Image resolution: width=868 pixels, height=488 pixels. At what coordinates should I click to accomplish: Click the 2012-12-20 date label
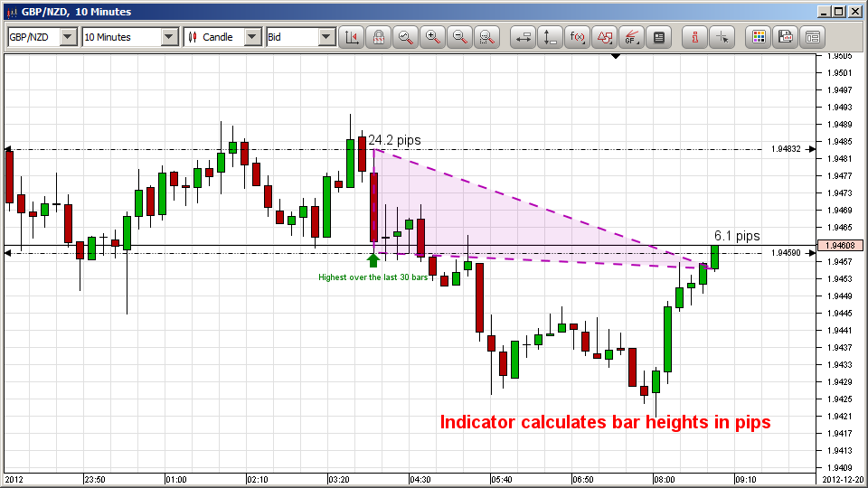(843, 479)
